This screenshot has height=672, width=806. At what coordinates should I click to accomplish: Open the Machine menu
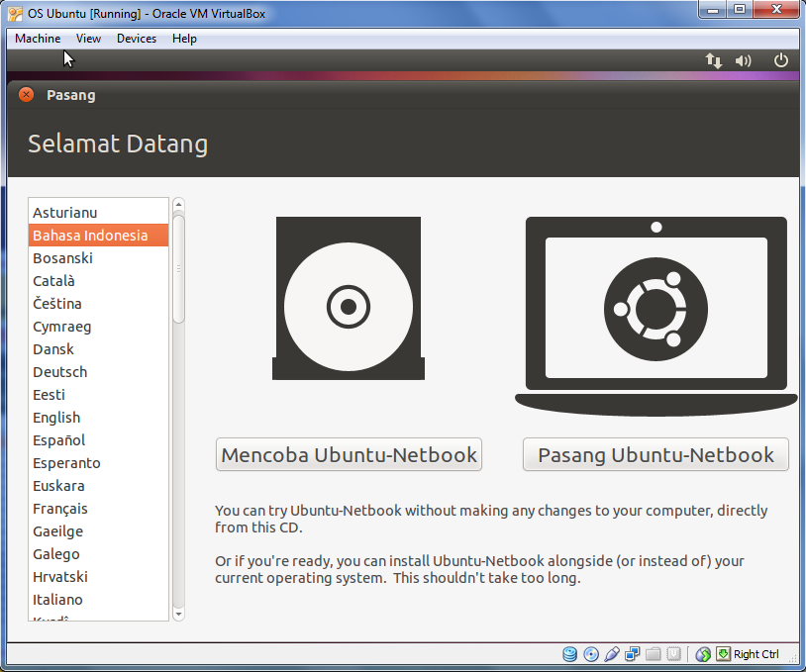[38, 39]
